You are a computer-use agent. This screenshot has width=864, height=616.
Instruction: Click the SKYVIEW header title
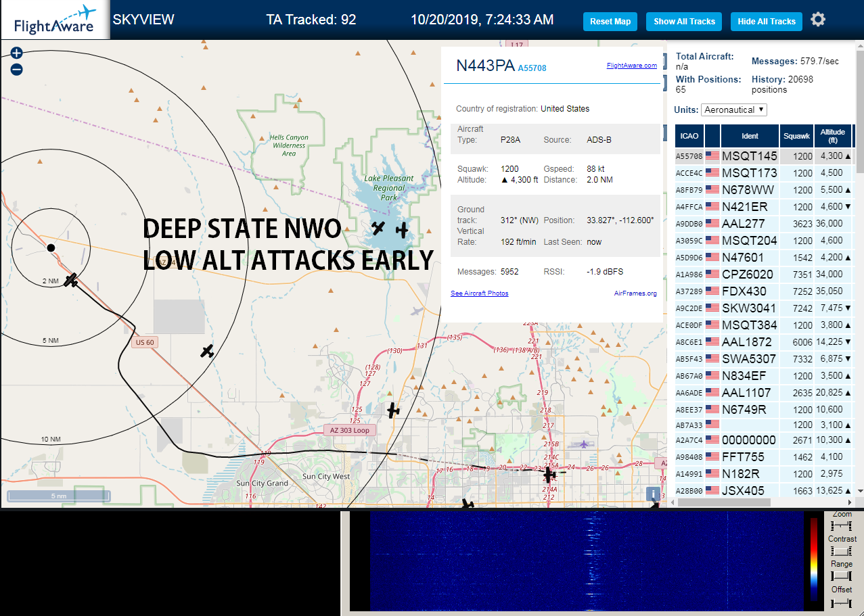(x=143, y=20)
